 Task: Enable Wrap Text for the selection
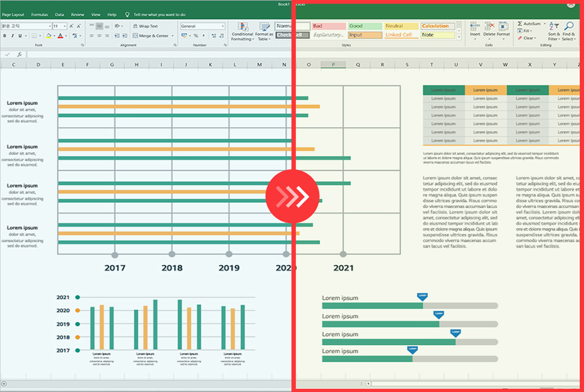click(x=147, y=26)
